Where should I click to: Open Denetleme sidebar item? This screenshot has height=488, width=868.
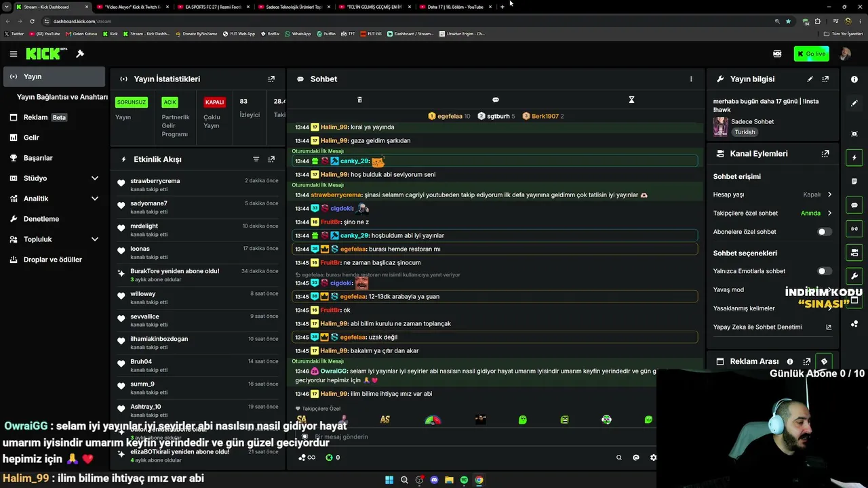tap(54, 219)
